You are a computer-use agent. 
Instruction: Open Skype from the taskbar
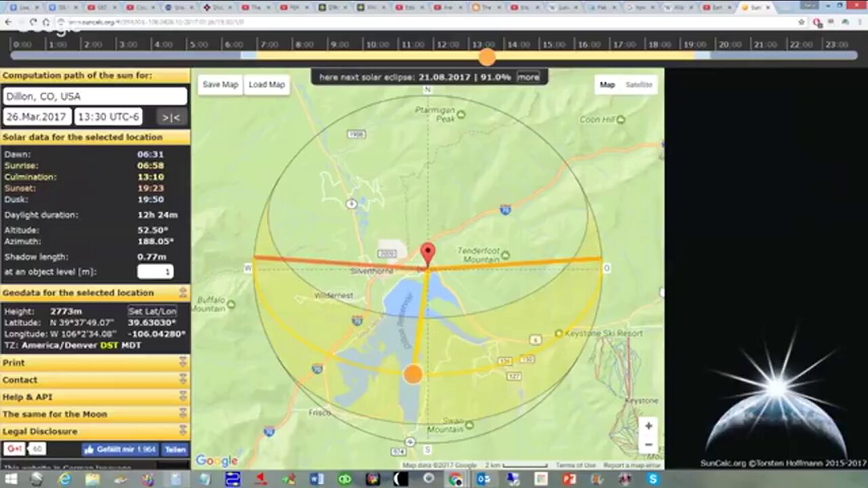tap(653, 479)
